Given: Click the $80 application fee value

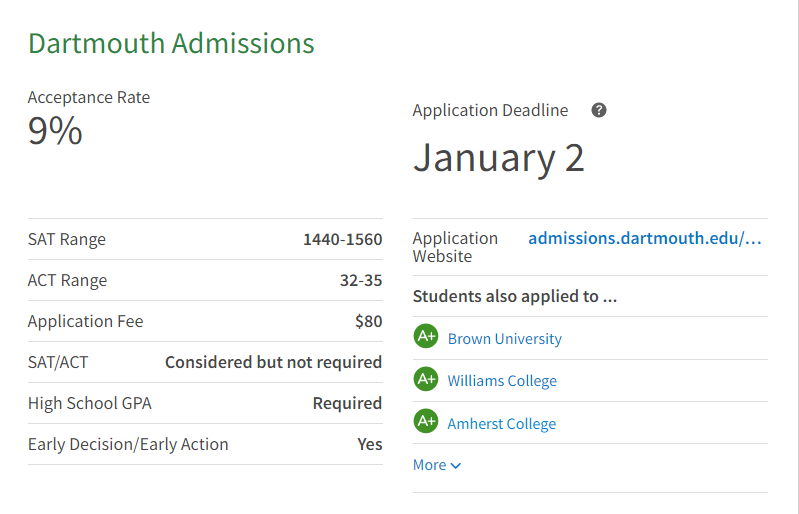Looking at the screenshot, I should (x=368, y=322).
